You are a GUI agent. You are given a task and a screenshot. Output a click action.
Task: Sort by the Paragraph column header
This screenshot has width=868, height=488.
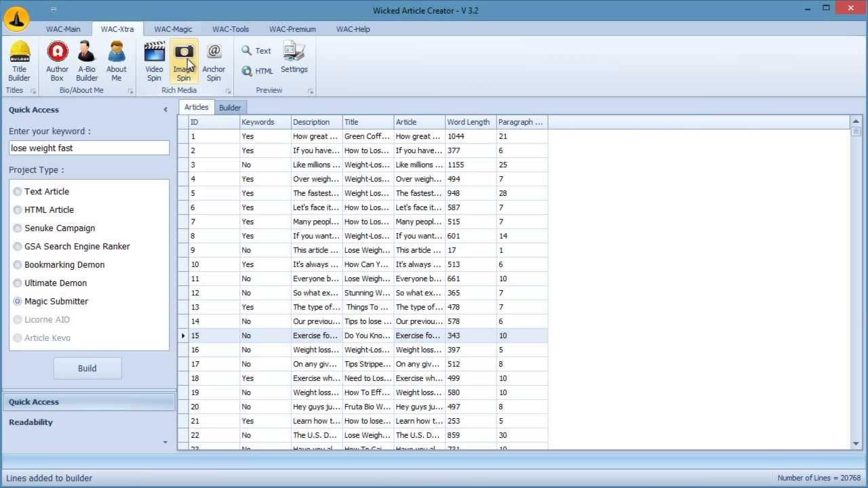[521, 122]
